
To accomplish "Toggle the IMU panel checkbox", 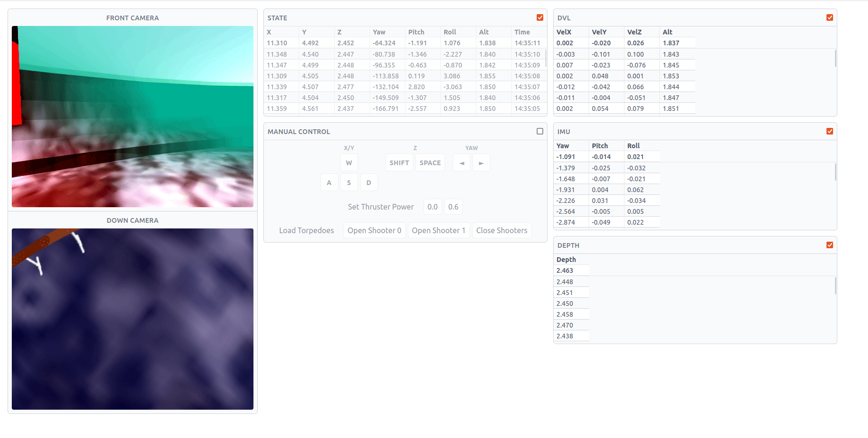I will click(x=829, y=131).
